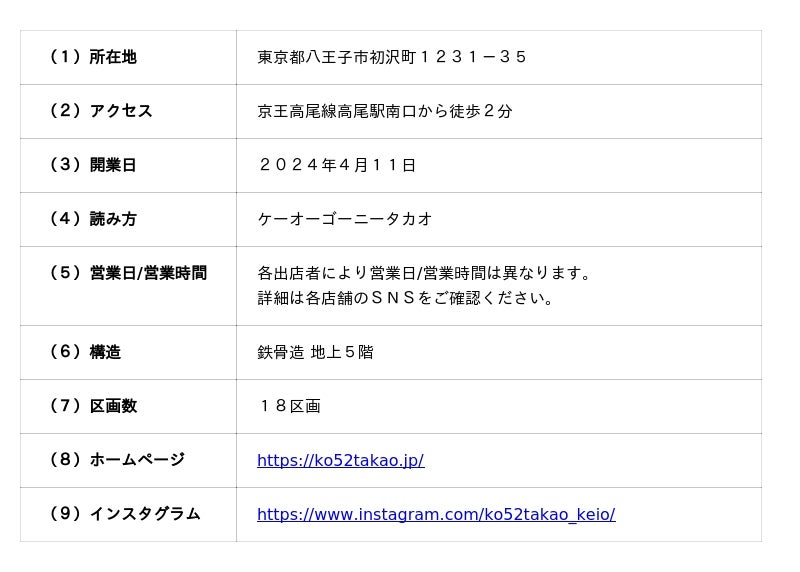Open the ko52takao_keio Instagram link
The height and width of the screenshot is (572, 800).
436,514
